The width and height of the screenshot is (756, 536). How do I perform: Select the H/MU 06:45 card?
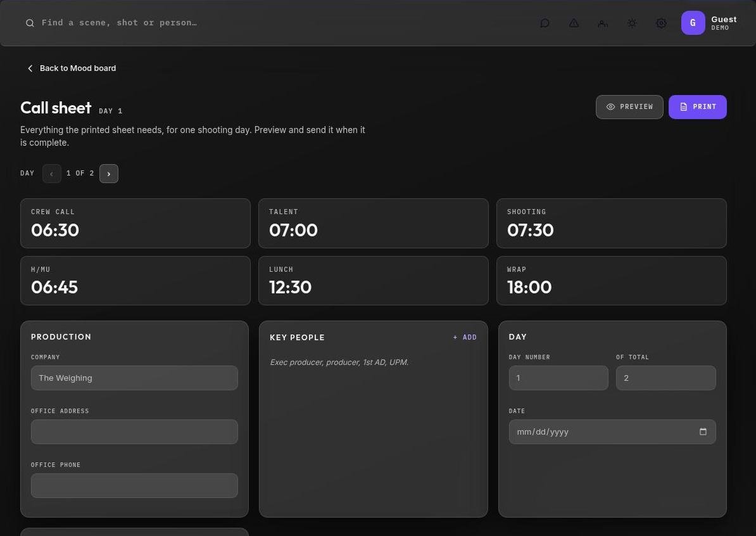tap(135, 281)
